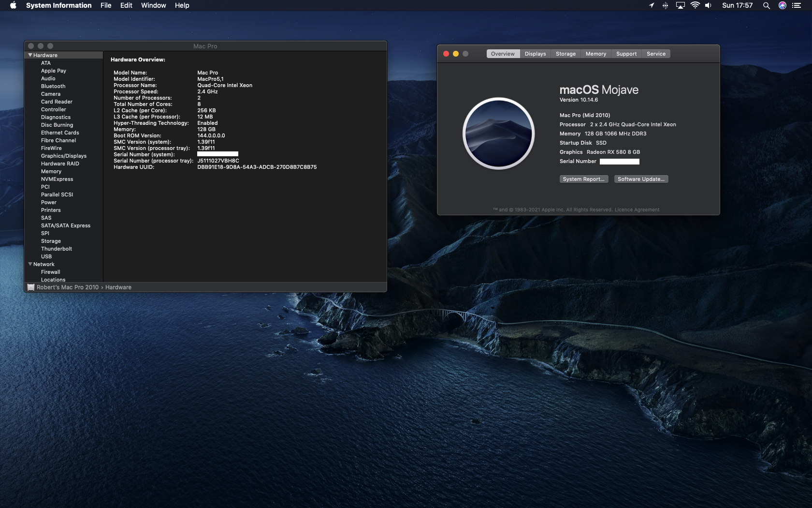The height and width of the screenshot is (508, 812).
Task: Select Apple Pay in the sidebar
Action: [54, 71]
